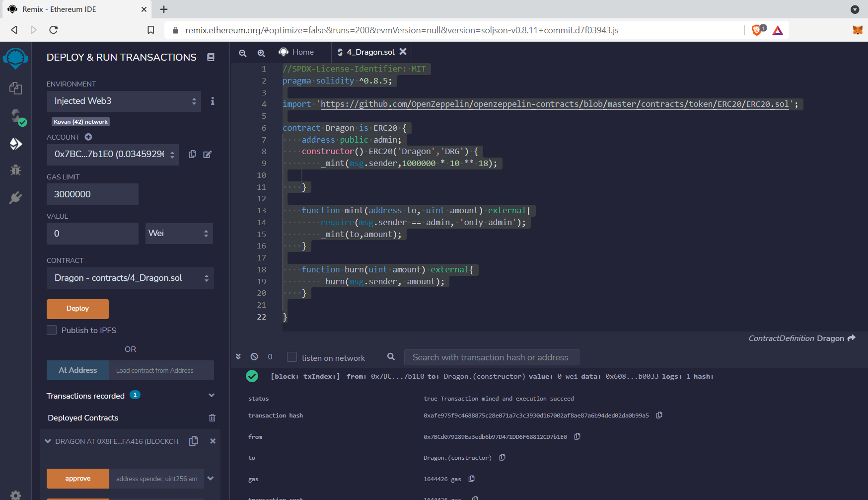Click the At Address button

pyautogui.click(x=77, y=370)
